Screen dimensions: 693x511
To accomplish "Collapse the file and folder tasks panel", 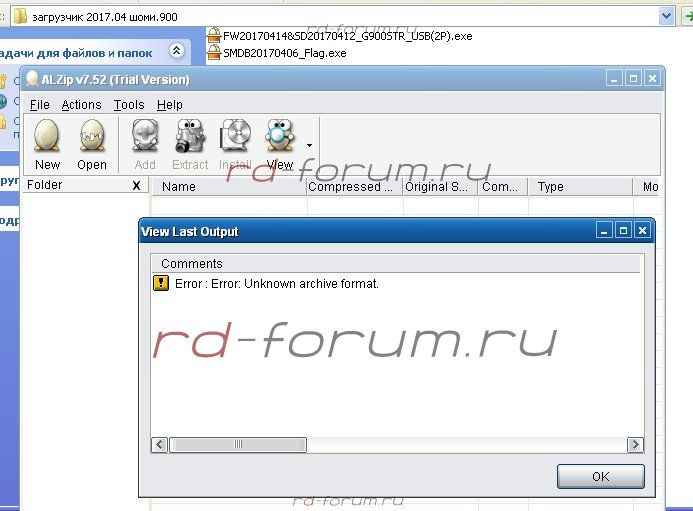I will point(177,50).
